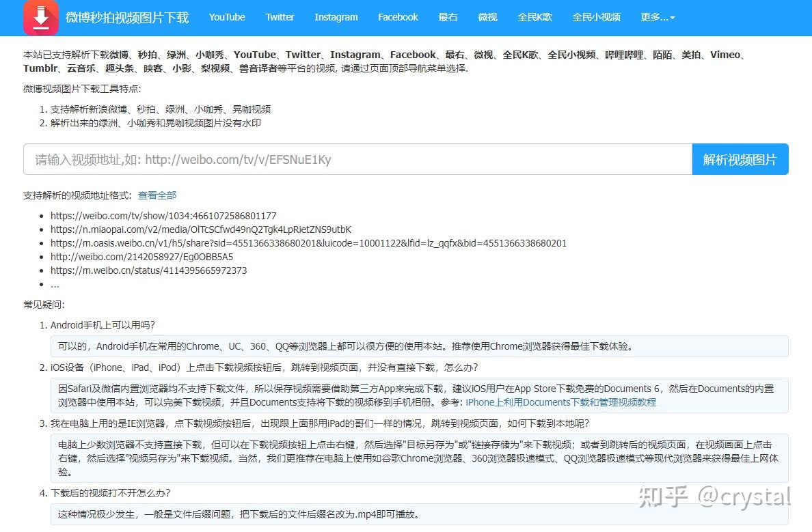Open the 全民K歌 section
This screenshot has width=812, height=532.
pyautogui.click(x=535, y=17)
